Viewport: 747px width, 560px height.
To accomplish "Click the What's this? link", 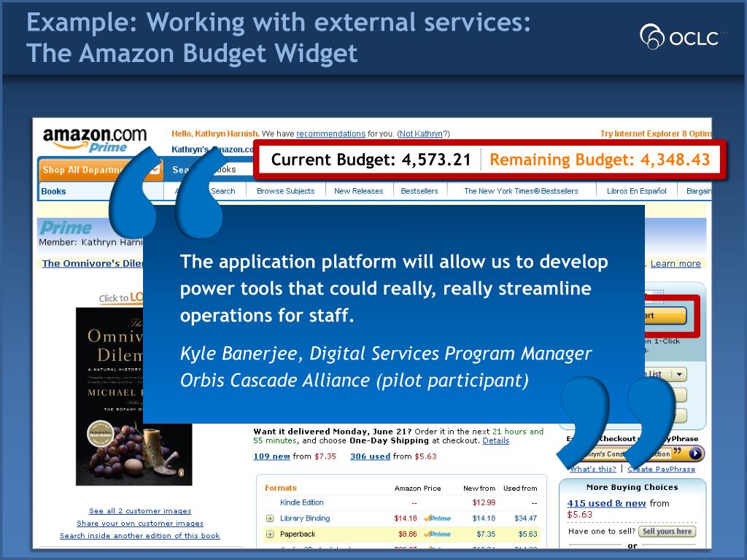I will point(593,469).
